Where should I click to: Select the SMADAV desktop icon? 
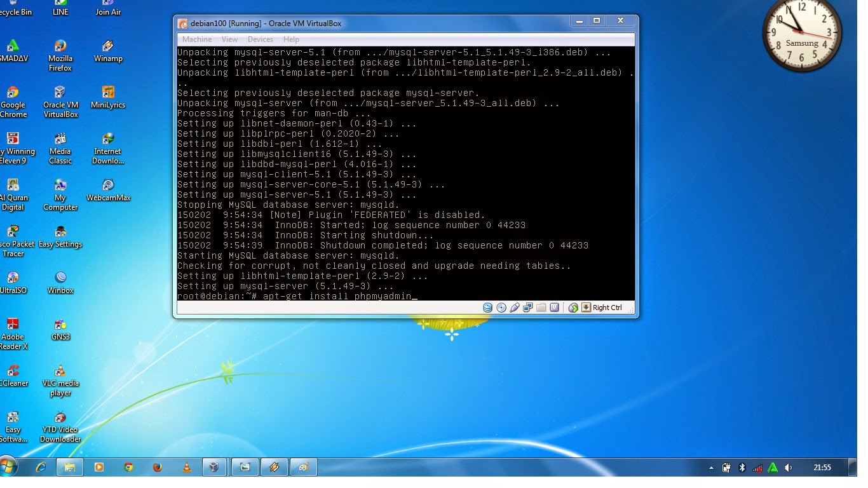coord(13,51)
